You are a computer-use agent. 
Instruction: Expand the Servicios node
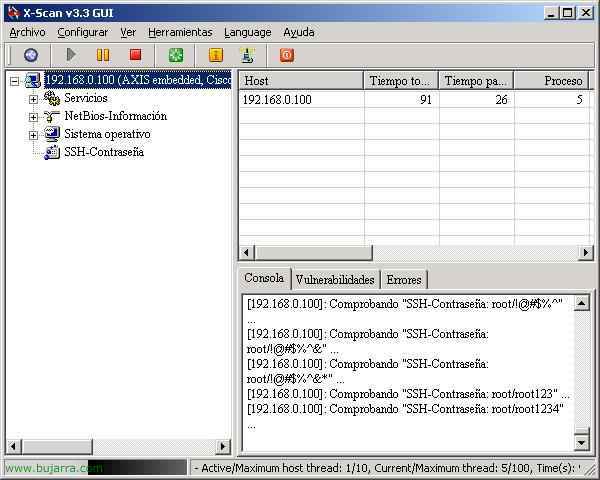coord(33,99)
